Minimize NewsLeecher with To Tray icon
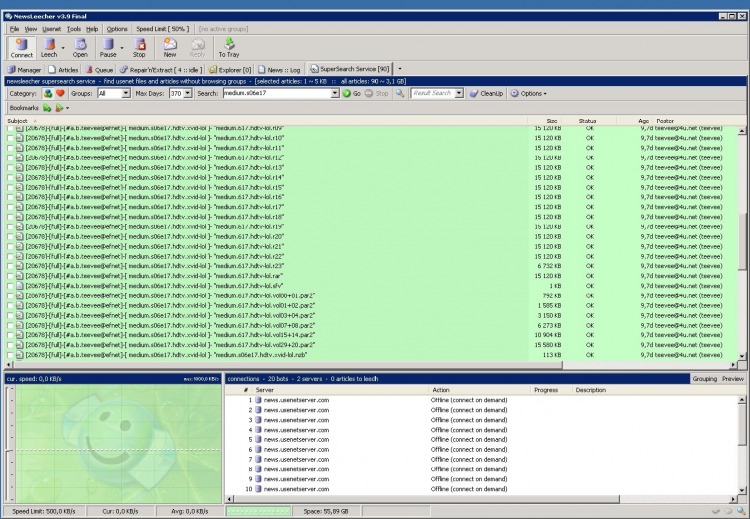This screenshot has height=519, width=750. coord(229,44)
